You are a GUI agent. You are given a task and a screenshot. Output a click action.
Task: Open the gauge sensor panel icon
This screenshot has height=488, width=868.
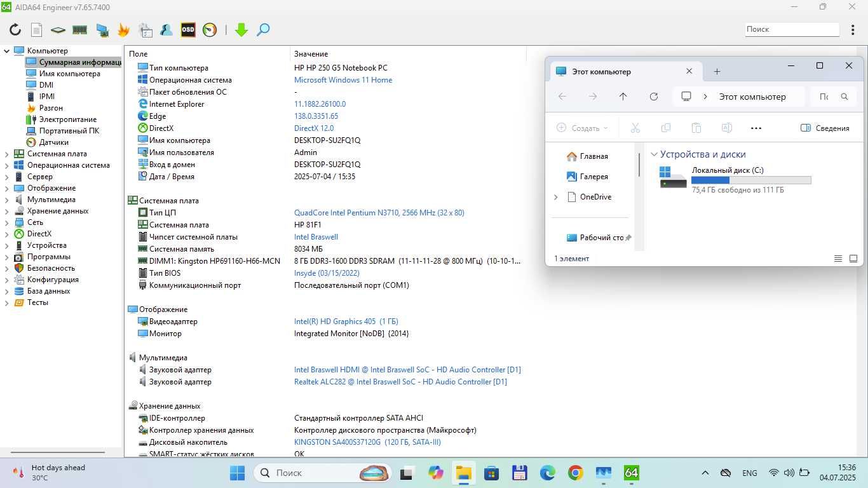(210, 30)
